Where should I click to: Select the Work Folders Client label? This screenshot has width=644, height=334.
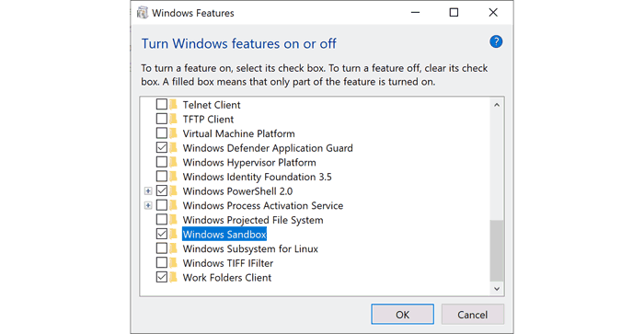point(227,277)
